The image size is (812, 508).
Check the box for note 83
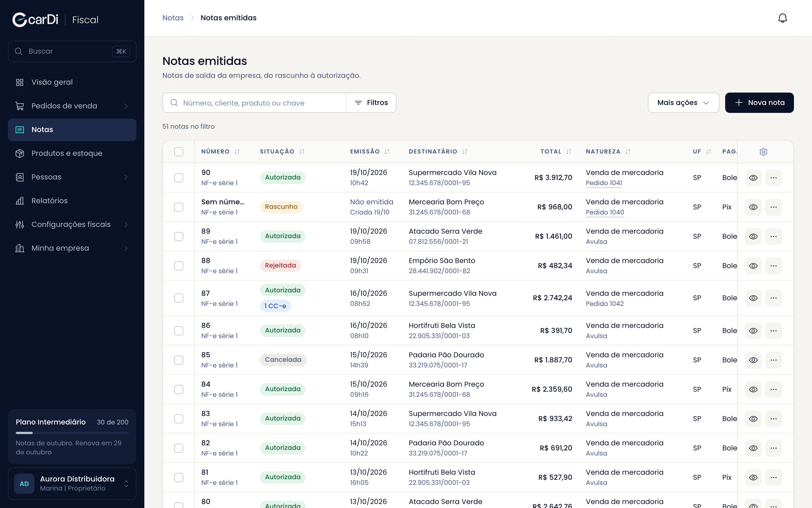(179, 419)
